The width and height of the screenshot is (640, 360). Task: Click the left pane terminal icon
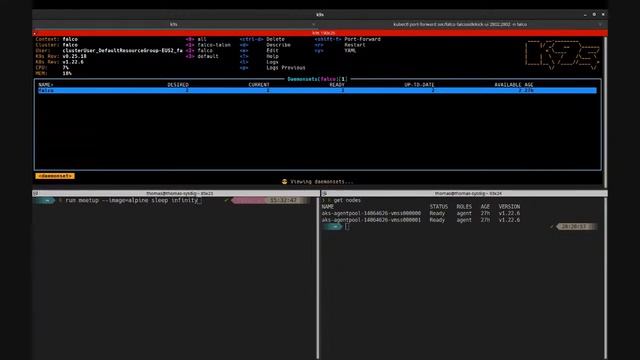(x=36, y=193)
